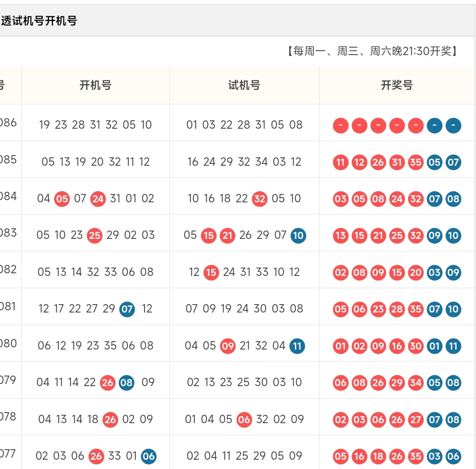Select the 开奖号 column header
Screen dimensions: 476x469
[x=397, y=86]
